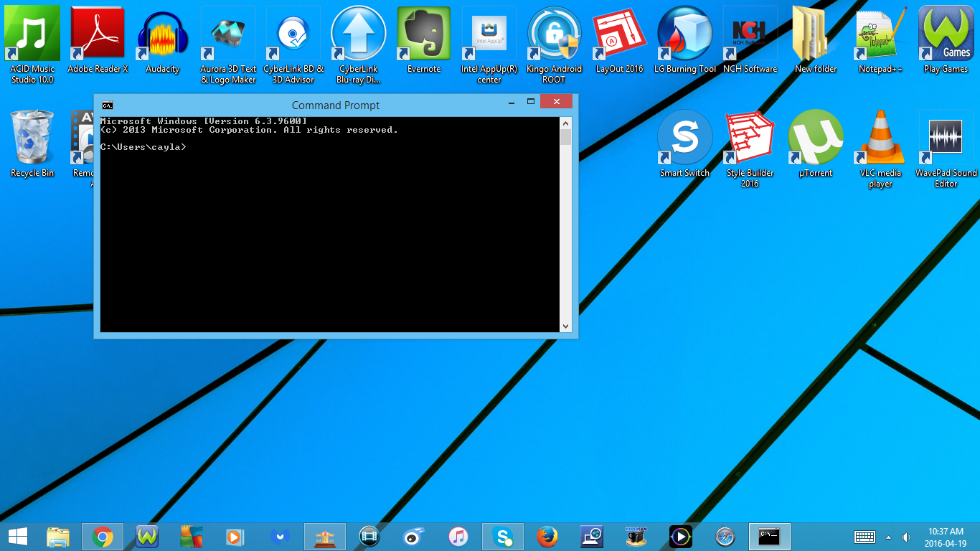Open WildTangent Games app on the taskbar

click(147, 537)
